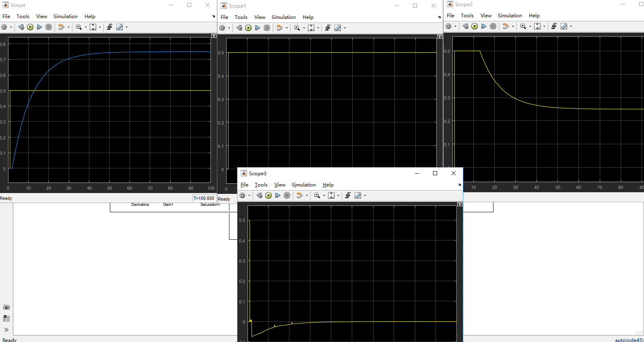Viewport: 644px width, 342px height.
Task: Expand scale axes dropdown in Scope2
Action: 544,27
